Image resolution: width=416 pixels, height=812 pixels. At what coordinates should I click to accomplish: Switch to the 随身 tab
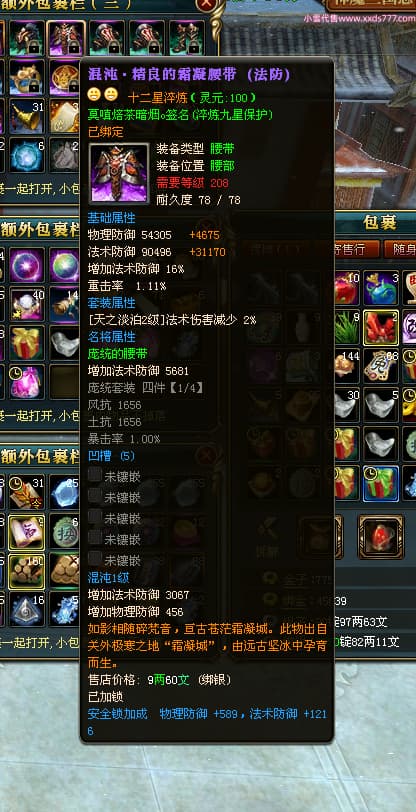[401, 250]
